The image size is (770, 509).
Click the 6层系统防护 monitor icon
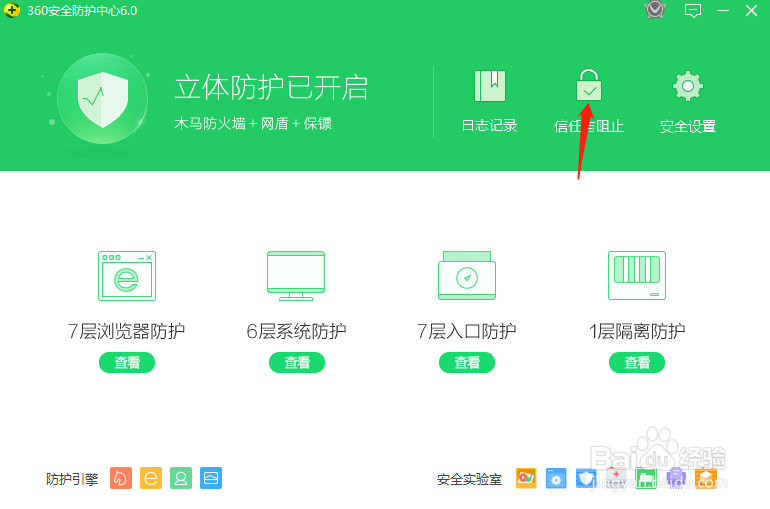click(x=296, y=276)
